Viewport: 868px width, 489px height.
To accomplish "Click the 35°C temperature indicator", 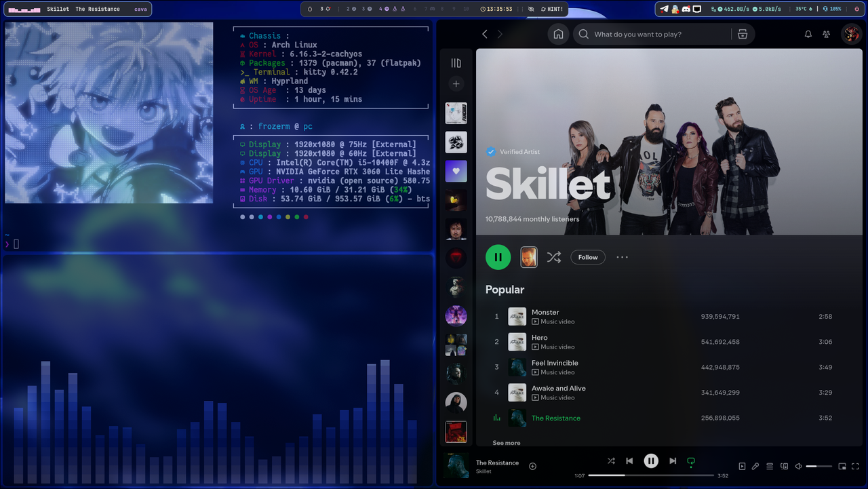I will tap(804, 9).
